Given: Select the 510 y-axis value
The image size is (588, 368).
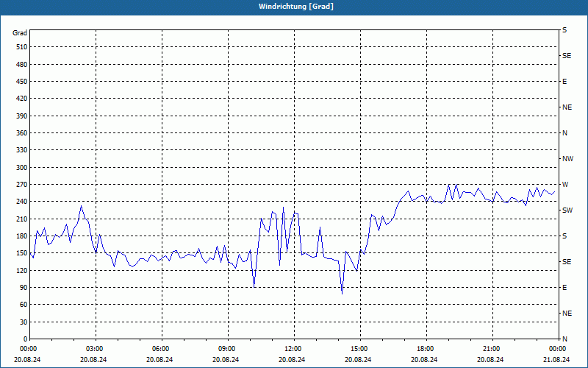Looking at the screenshot, I should (22, 47).
